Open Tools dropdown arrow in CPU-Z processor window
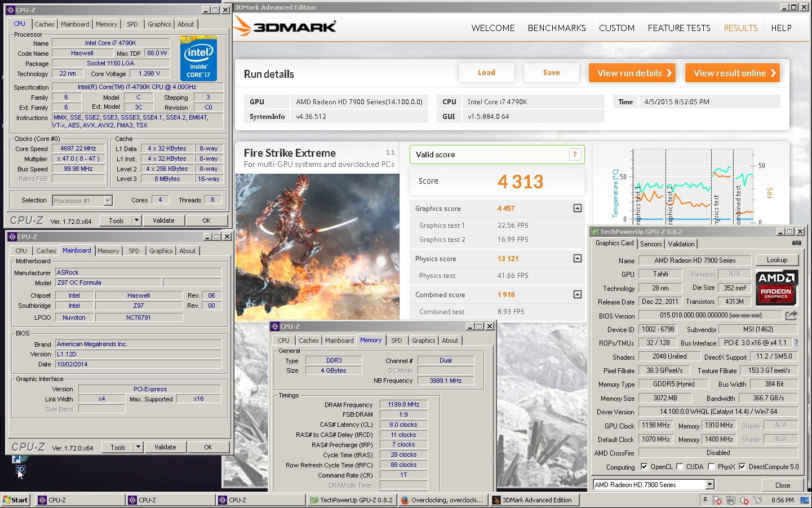The image size is (812, 508). point(136,220)
